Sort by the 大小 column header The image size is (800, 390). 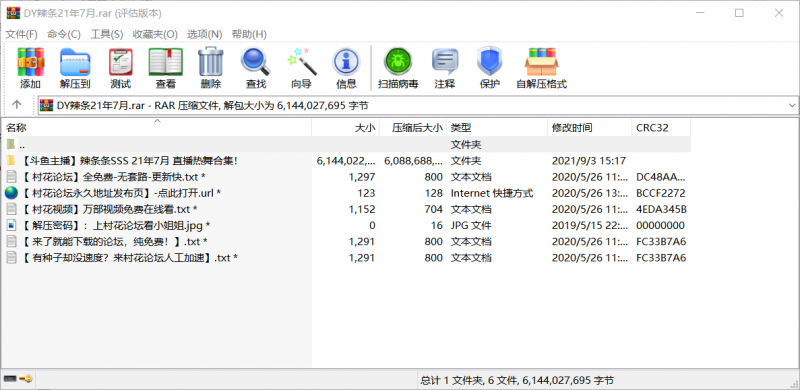(x=345, y=128)
